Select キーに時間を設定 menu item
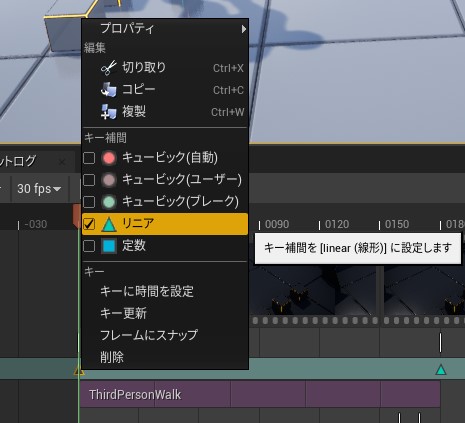This screenshot has height=423, width=465. coord(165,292)
